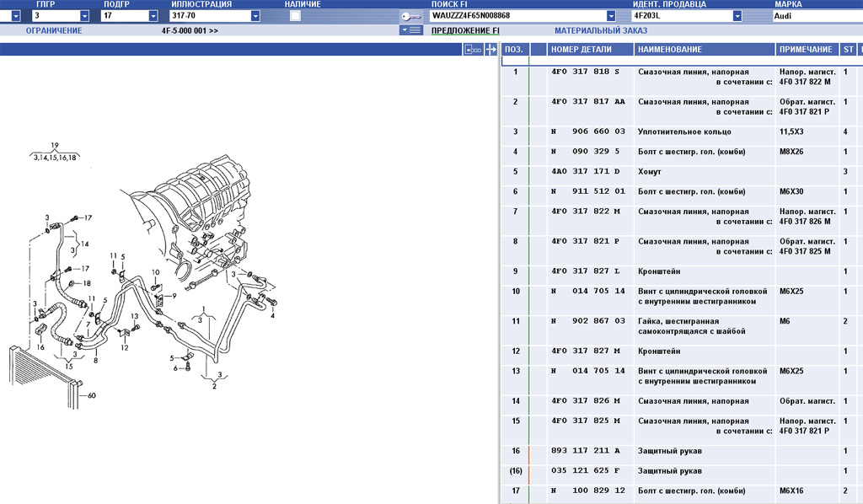This screenshot has height=504, width=863.
Task: Click callout number 12 in the diagram
Action: coord(125,348)
